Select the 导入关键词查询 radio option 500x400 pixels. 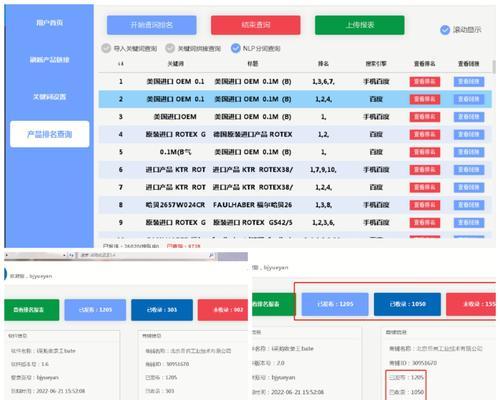pyautogui.click(x=106, y=48)
